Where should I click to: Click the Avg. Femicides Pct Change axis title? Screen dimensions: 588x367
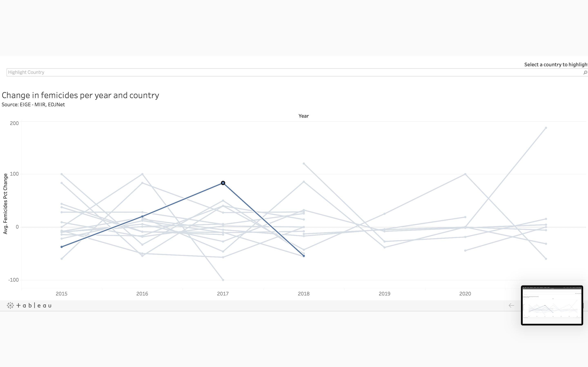5,204
